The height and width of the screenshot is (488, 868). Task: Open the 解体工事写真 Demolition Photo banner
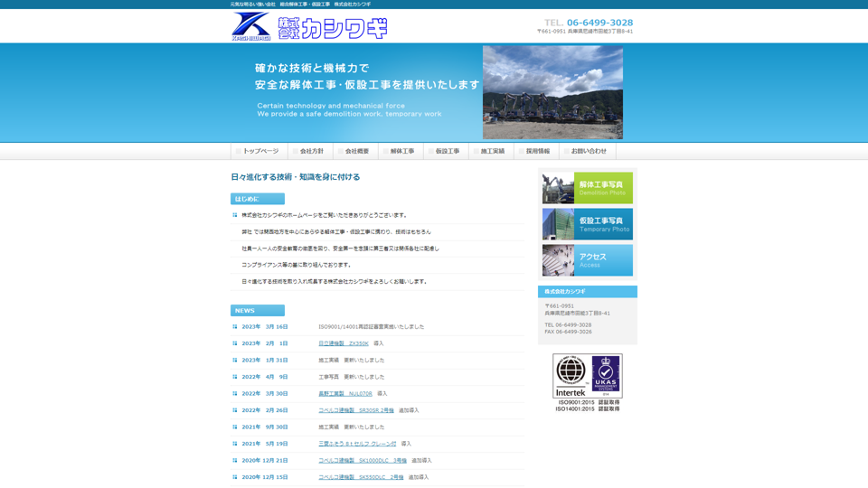click(587, 188)
